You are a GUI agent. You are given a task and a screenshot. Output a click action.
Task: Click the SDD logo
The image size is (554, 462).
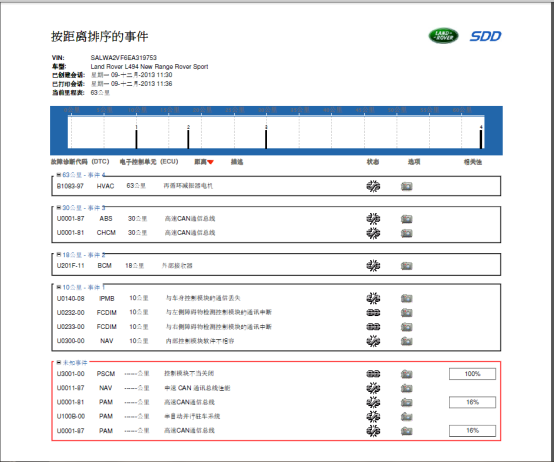coord(485,36)
